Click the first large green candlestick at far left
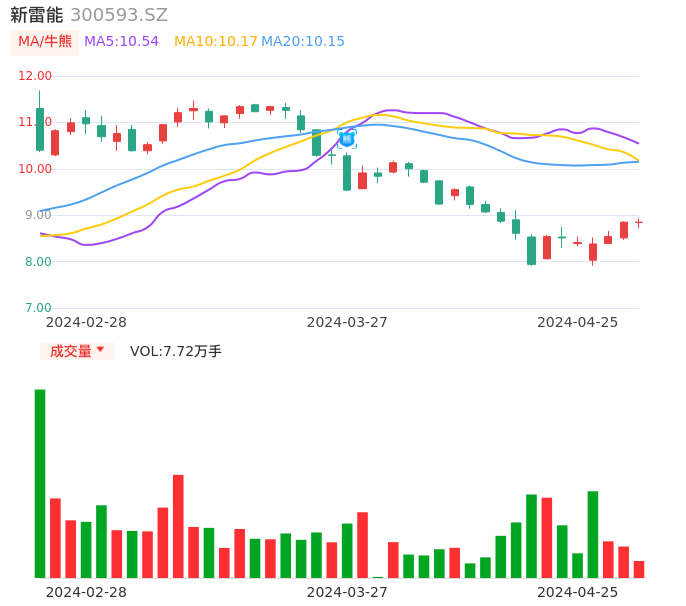 point(40,129)
